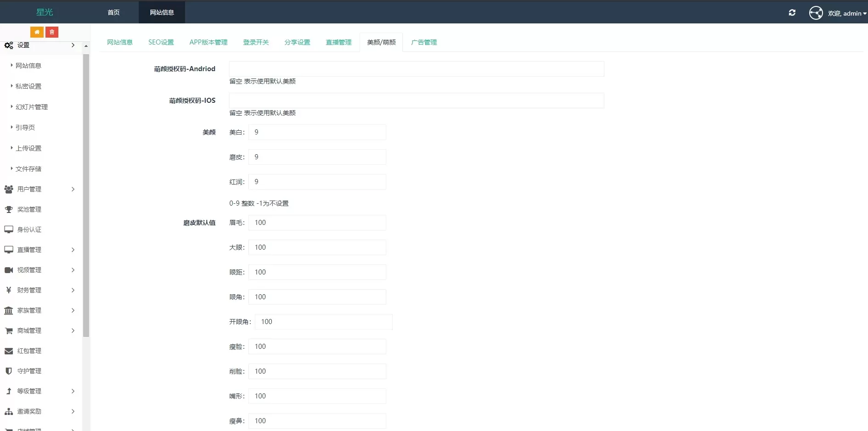Click the 萌颜授权码-Andriod input field
The width and height of the screenshot is (868, 431).
coord(417,69)
